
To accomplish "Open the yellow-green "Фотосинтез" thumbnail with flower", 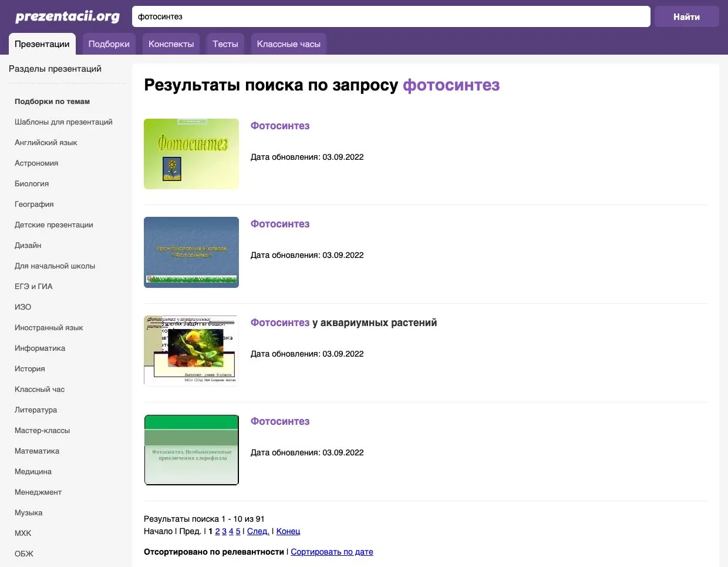I will point(191,154).
